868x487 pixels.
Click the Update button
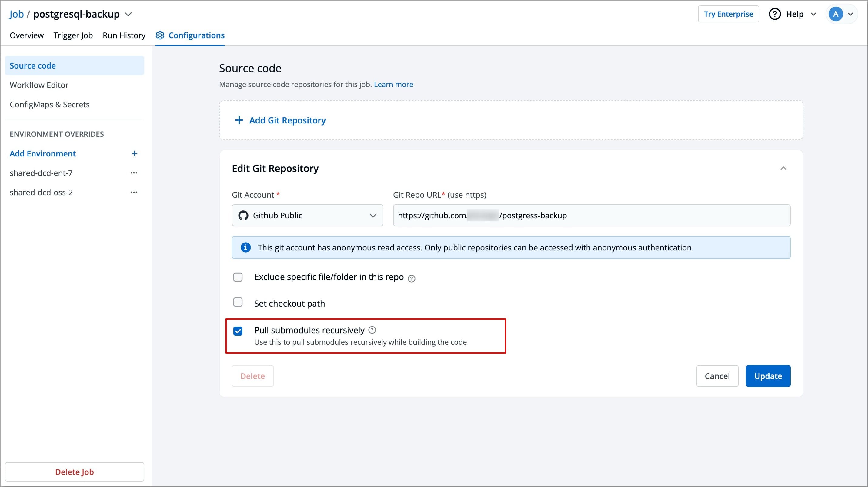[768, 376]
